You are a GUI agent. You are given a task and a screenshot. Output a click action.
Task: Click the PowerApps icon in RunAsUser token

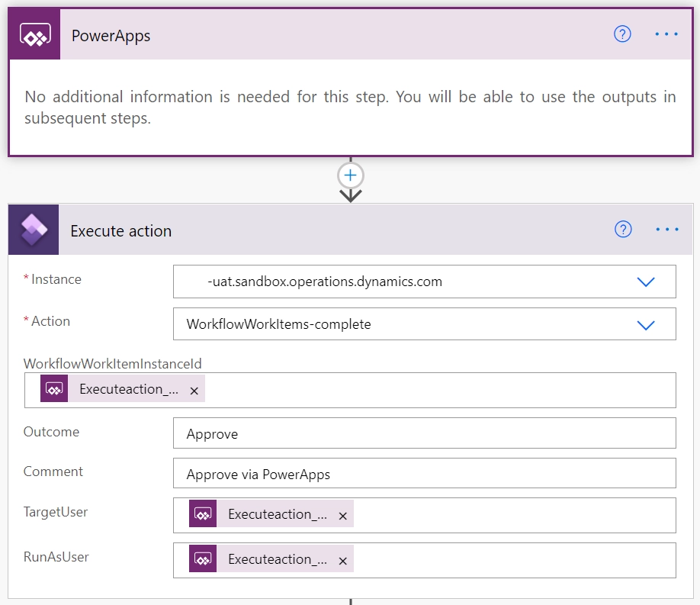(203, 558)
